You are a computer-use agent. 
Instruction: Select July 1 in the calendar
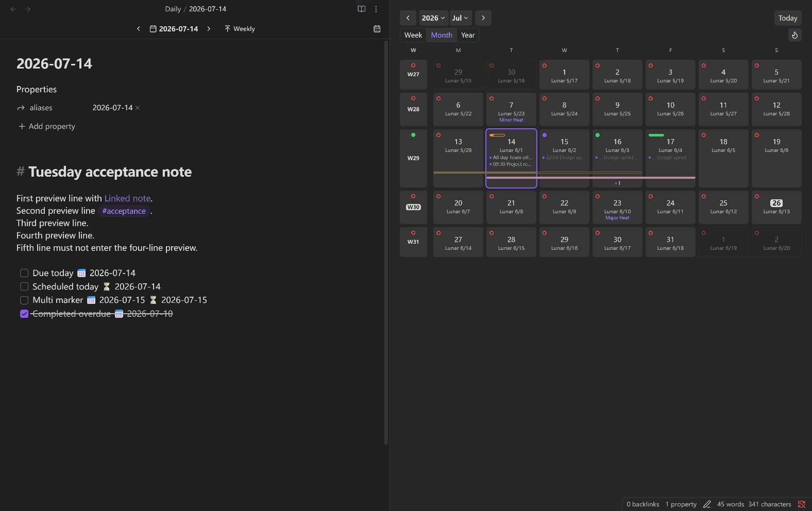pos(564,74)
